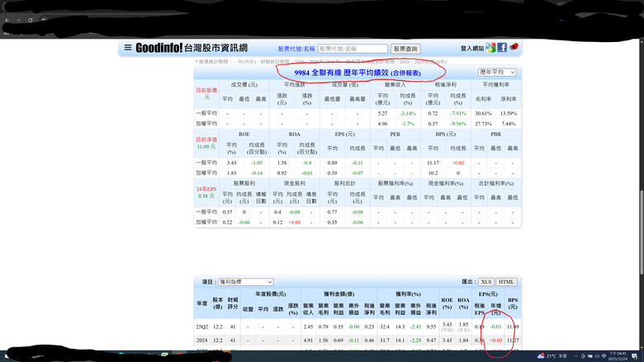This screenshot has width=644, height=362.
Task: Click the 24年EPS 0.38 元 label
Action: click(x=206, y=192)
